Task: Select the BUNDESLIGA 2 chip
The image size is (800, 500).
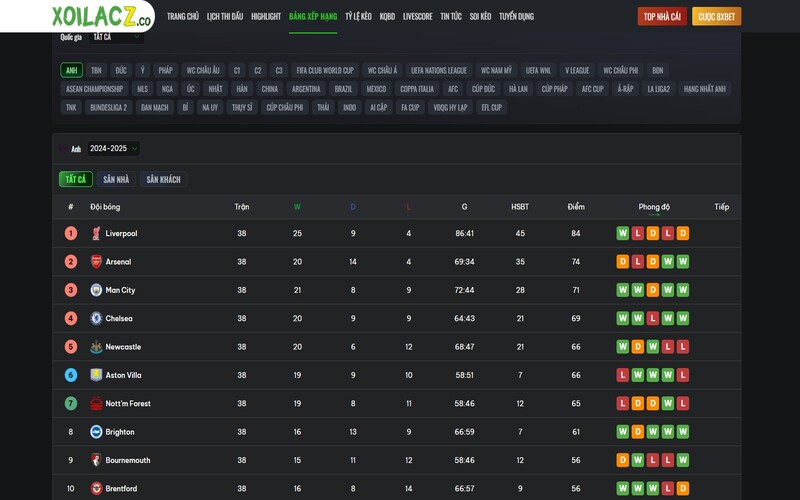Action: tap(109, 107)
